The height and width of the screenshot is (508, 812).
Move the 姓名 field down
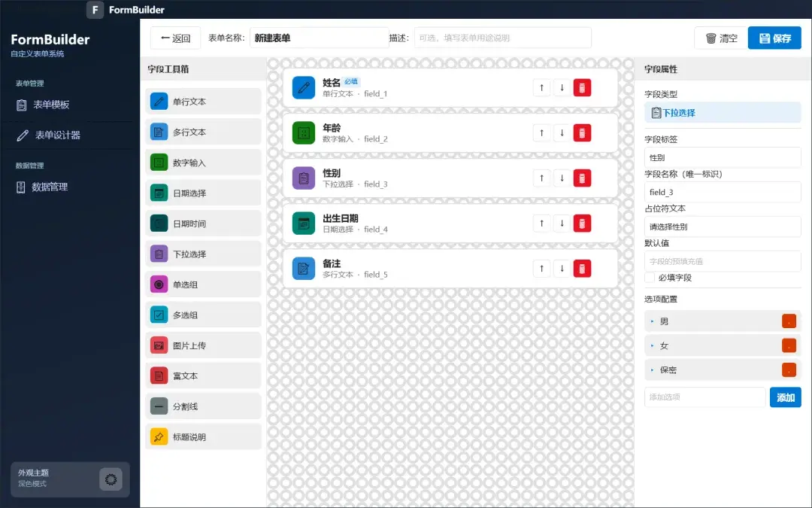[562, 87]
